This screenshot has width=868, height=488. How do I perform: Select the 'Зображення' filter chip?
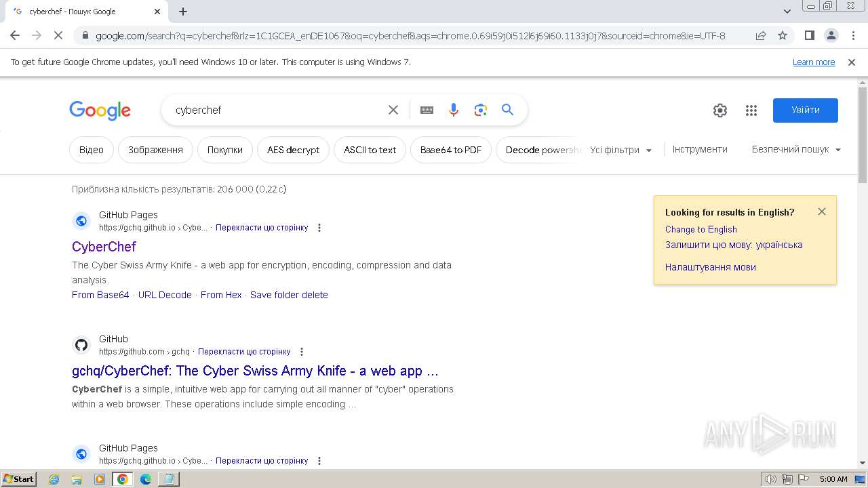(155, 150)
